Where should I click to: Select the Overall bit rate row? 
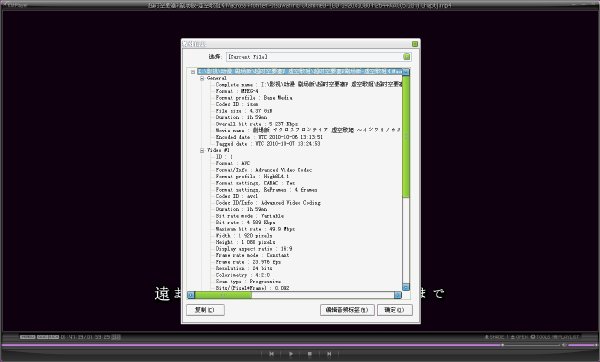[x=257, y=124]
